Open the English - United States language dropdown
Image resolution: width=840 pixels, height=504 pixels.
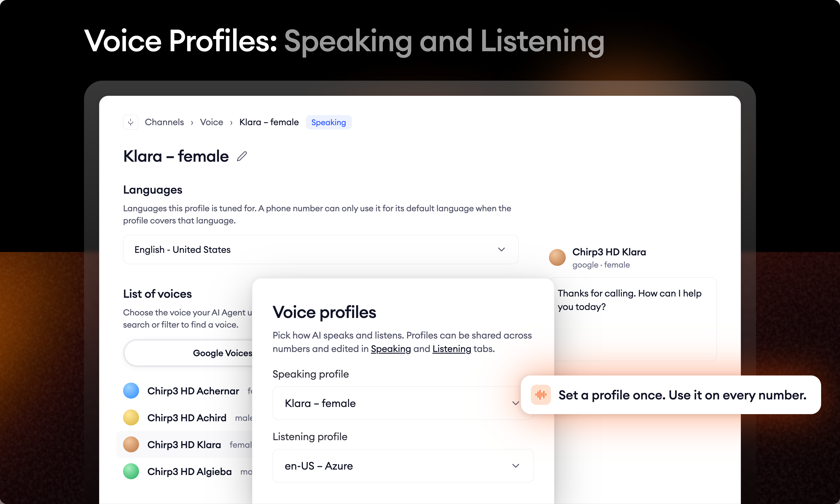[320, 250]
